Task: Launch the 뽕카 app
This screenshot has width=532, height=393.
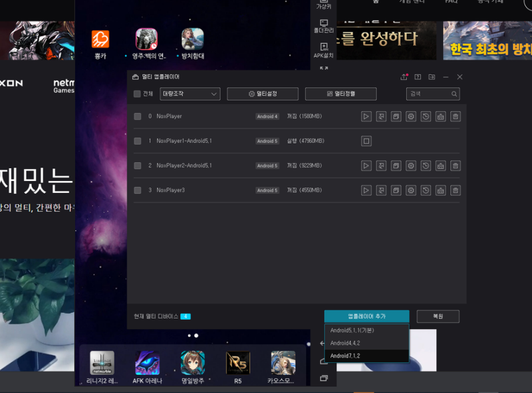Action: [100, 45]
